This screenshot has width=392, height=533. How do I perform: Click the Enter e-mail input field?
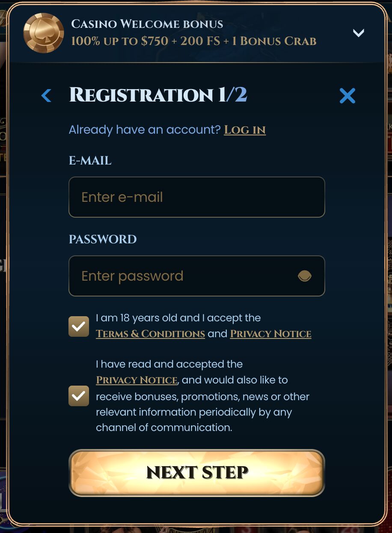pos(197,197)
